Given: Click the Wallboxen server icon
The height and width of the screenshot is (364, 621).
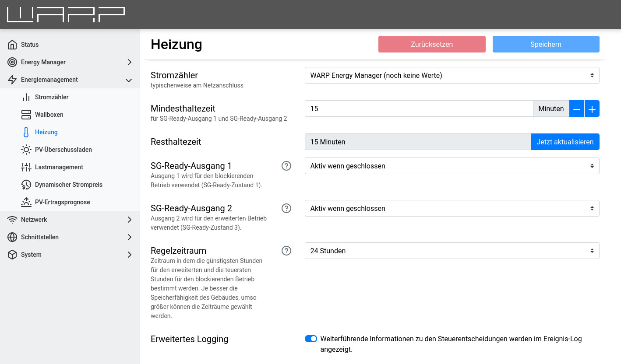Looking at the screenshot, I should (x=26, y=115).
